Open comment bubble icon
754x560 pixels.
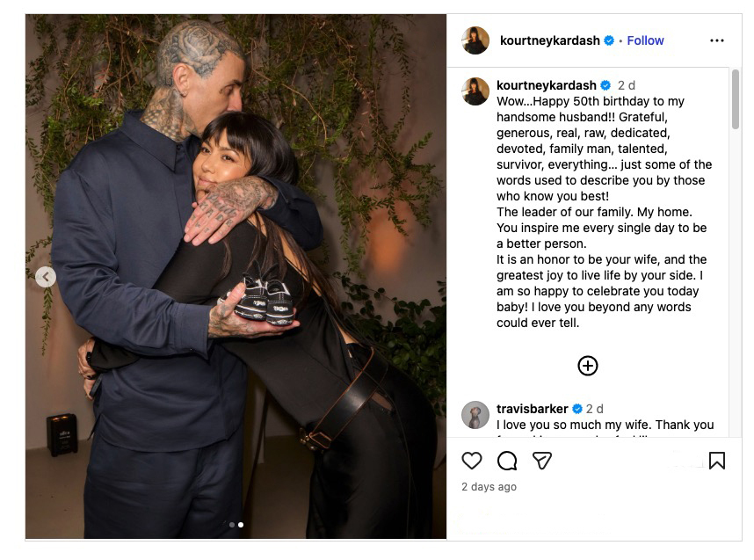click(507, 461)
